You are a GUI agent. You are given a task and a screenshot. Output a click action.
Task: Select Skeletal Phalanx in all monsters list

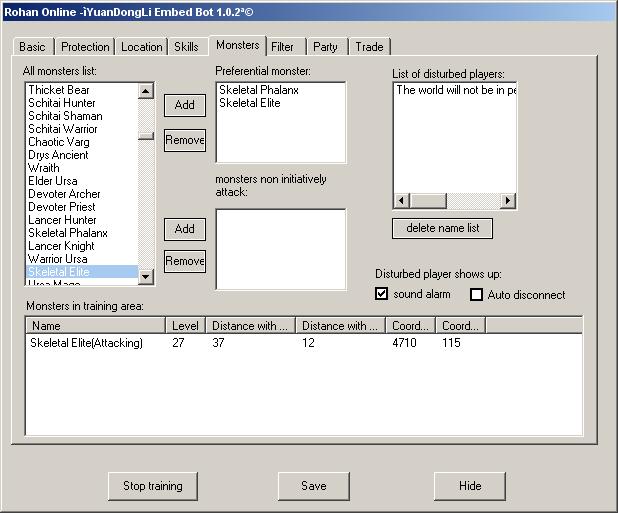[x=82, y=233]
